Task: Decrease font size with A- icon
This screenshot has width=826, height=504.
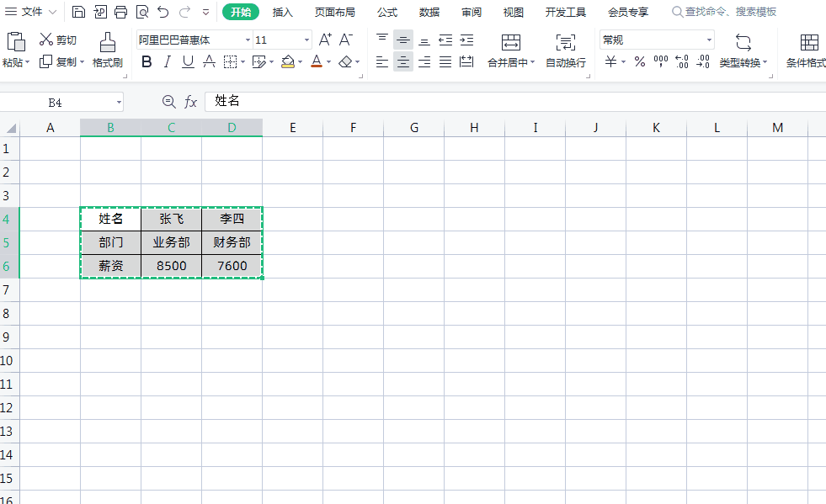Action: point(346,40)
